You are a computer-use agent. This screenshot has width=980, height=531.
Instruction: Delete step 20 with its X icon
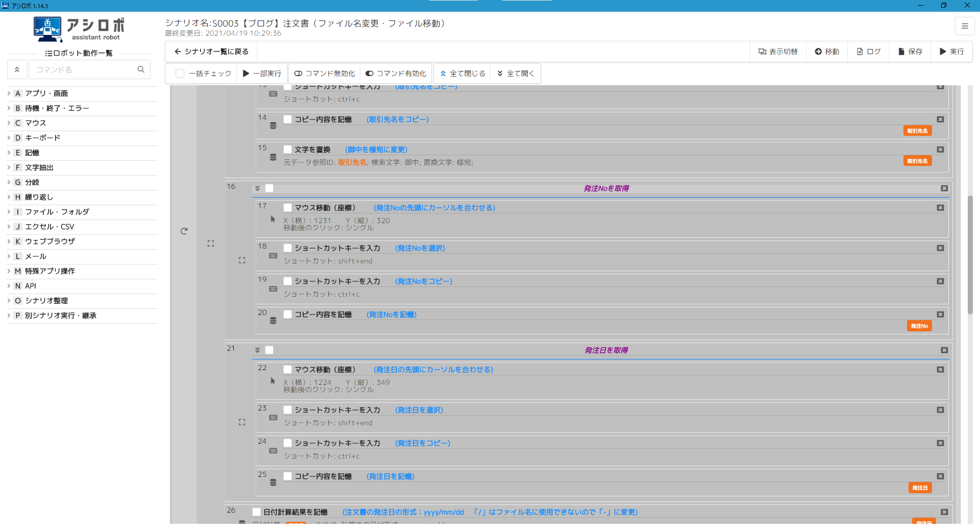click(940, 315)
